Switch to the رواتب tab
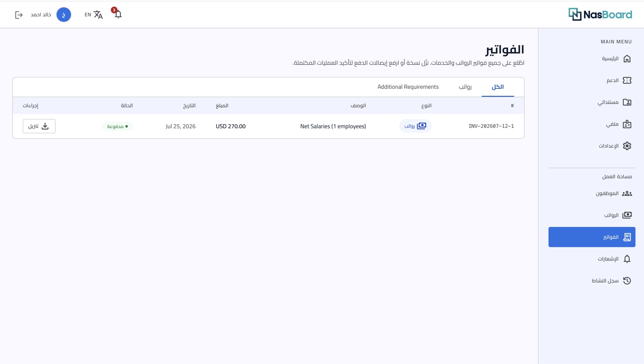The height and width of the screenshot is (364, 644). click(465, 87)
